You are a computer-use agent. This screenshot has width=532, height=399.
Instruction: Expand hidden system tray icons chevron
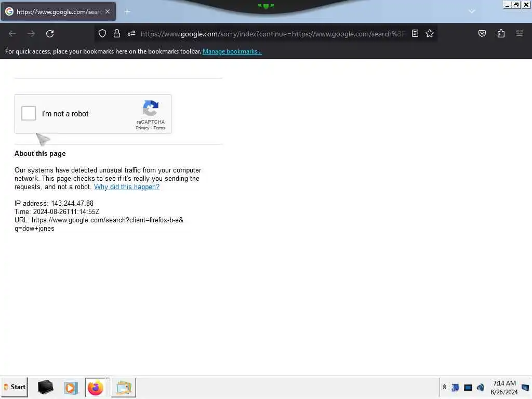point(445,387)
